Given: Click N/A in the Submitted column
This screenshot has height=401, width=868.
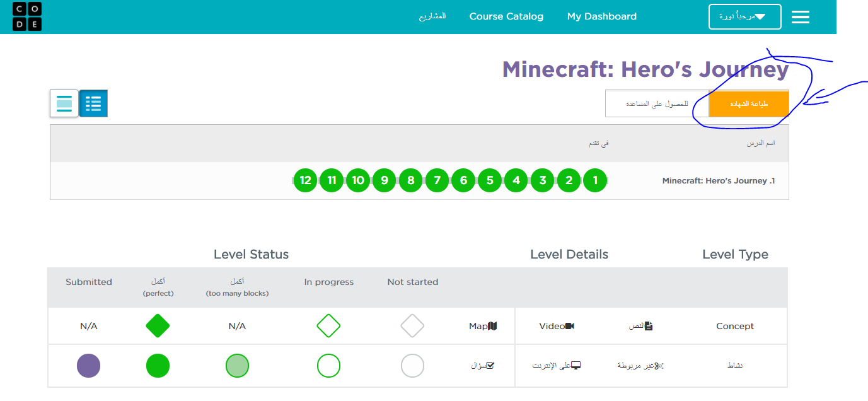Looking at the screenshot, I should click(89, 326).
